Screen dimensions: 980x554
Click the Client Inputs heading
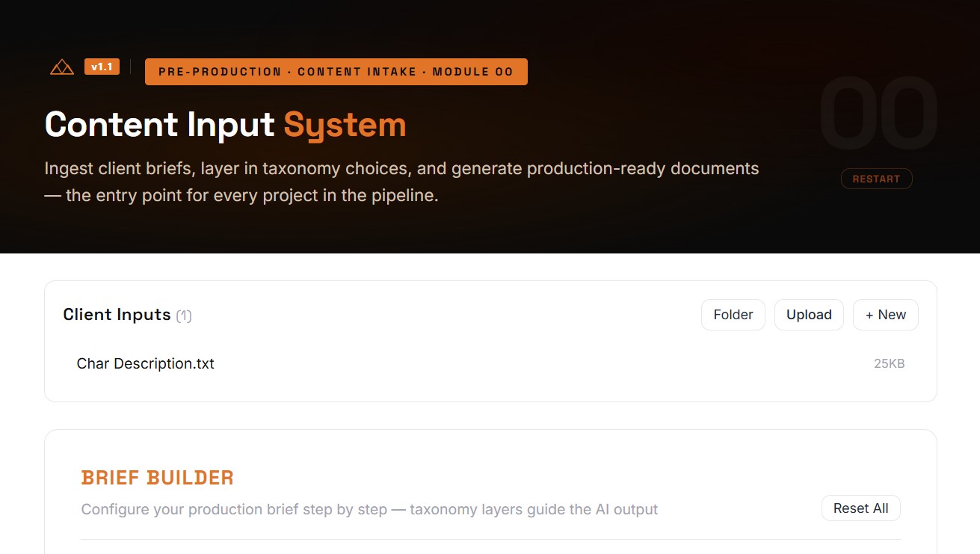117,315
